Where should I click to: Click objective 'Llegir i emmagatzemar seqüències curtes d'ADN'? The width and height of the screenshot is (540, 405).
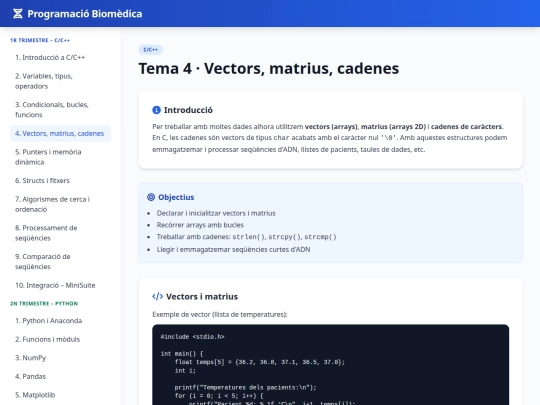[x=233, y=249]
